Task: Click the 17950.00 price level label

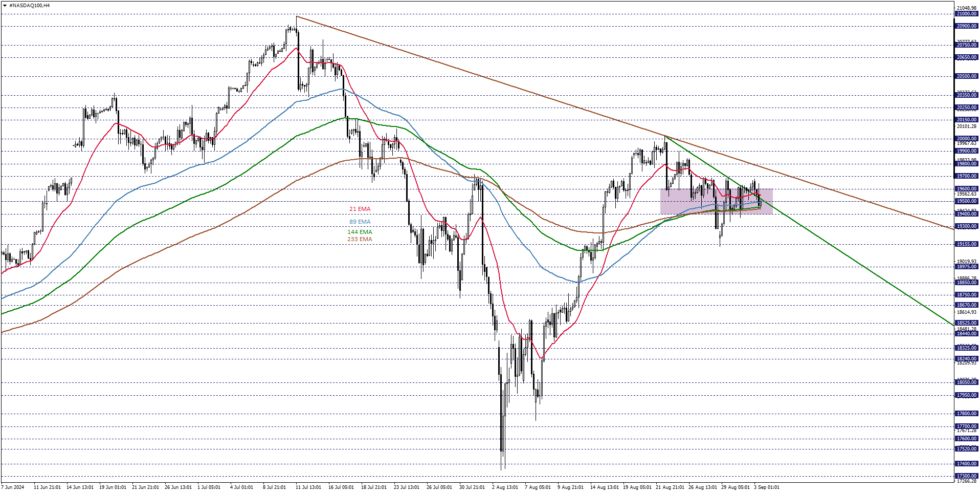Action: (x=966, y=395)
